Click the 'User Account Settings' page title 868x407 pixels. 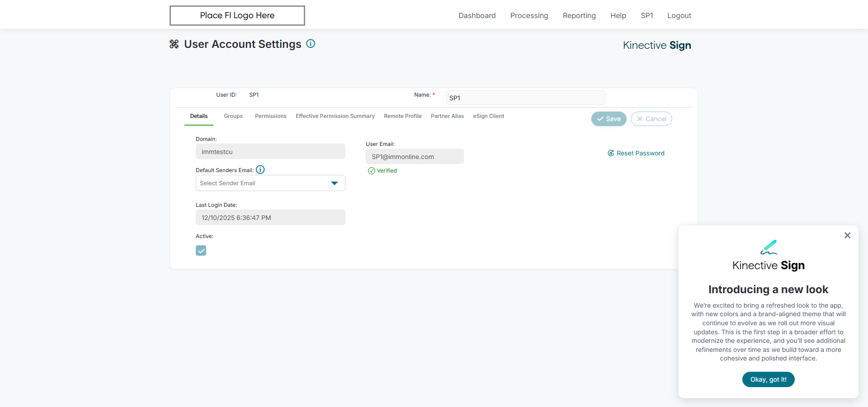[243, 44]
